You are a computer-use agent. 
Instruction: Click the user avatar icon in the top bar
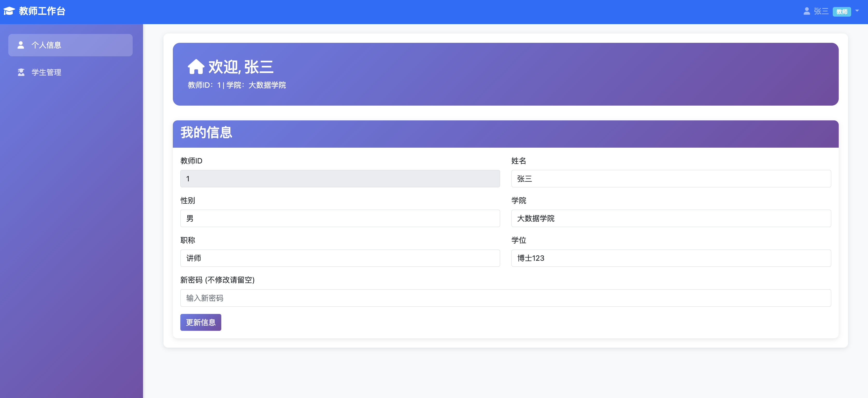[x=807, y=11]
